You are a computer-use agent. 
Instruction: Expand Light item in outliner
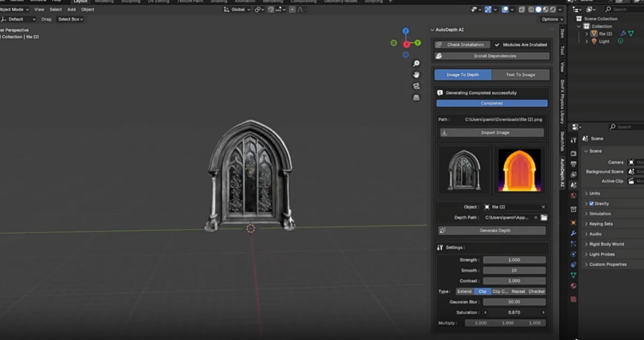[586, 41]
